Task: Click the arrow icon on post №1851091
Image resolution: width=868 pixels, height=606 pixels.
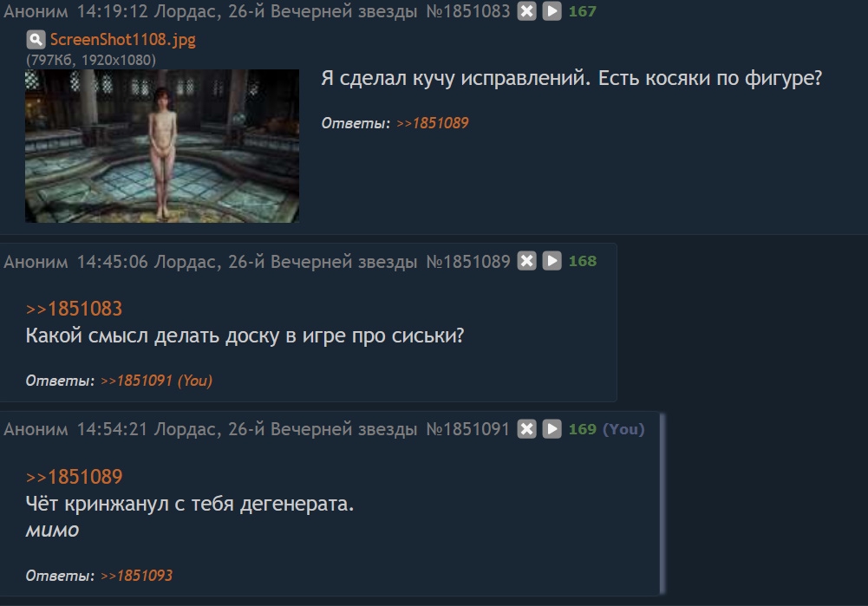Action: [551, 429]
